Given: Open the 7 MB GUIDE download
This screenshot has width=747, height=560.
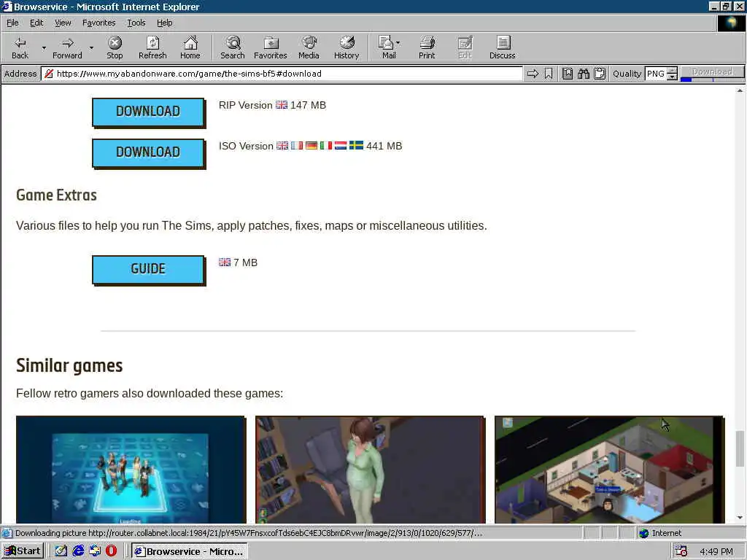Looking at the screenshot, I should pyautogui.click(x=148, y=269).
